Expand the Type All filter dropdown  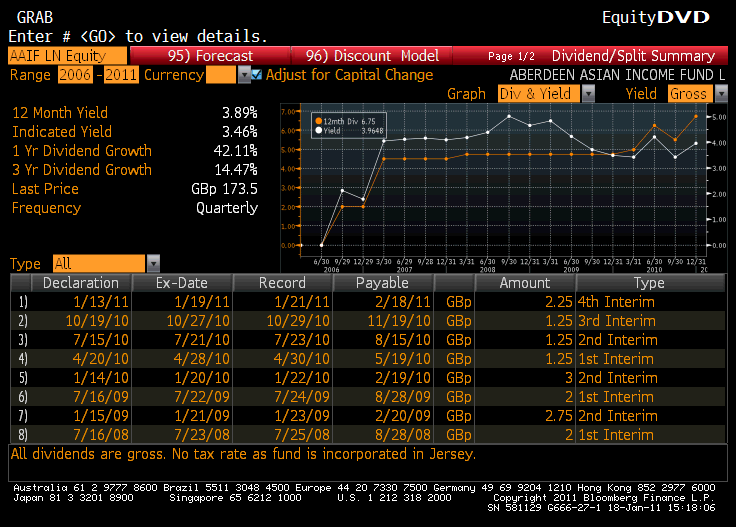[x=153, y=264]
